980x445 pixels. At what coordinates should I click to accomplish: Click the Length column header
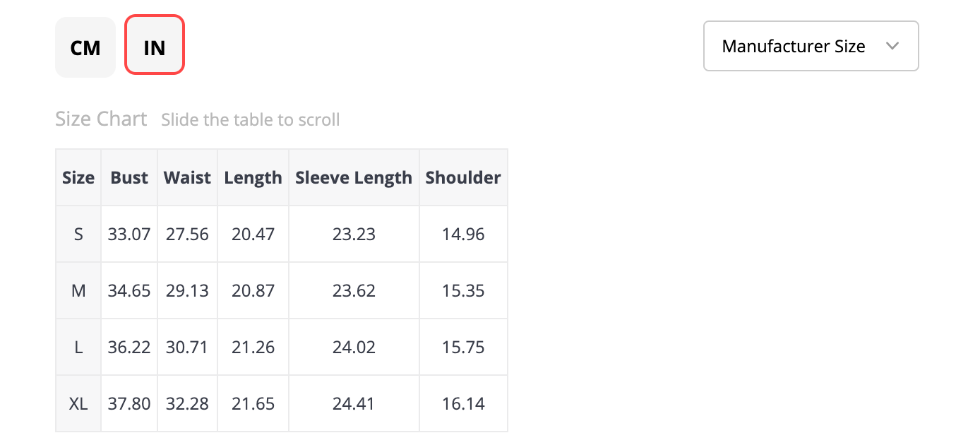pos(253,177)
